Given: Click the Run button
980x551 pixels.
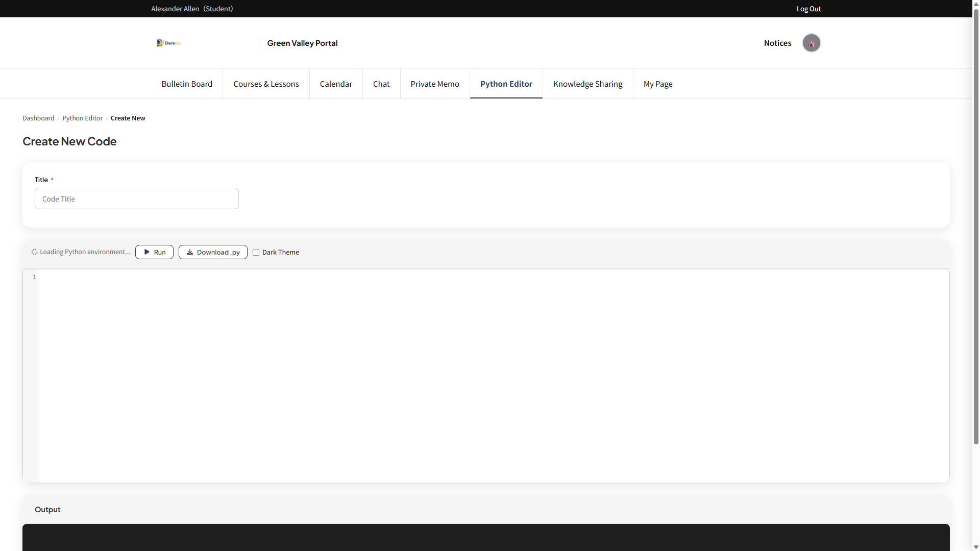Looking at the screenshot, I should coord(154,252).
